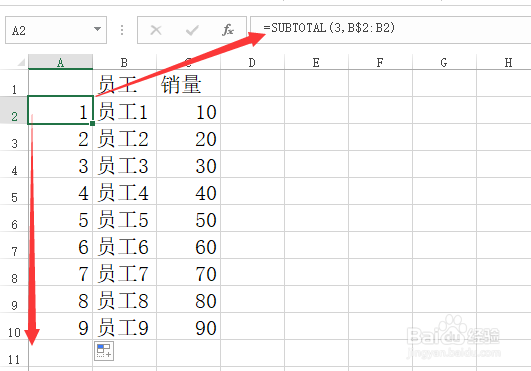Select row 11 header

click(14, 353)
